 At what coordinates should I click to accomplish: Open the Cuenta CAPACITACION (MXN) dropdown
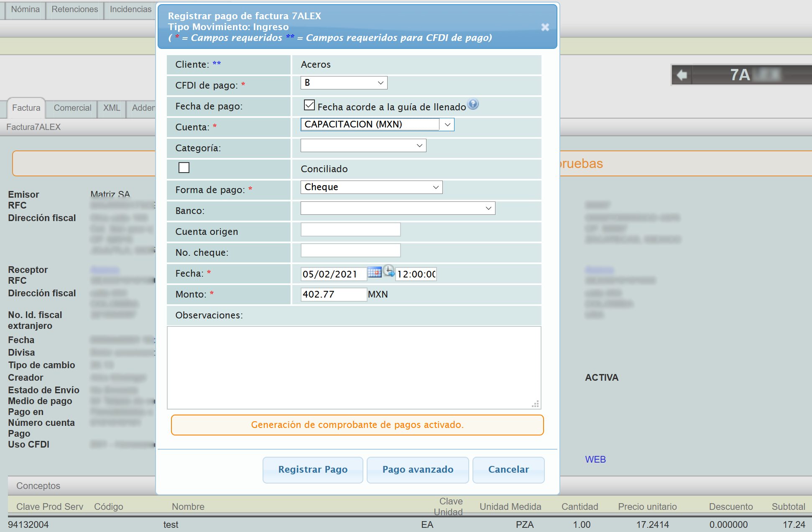tap(377, 125)
